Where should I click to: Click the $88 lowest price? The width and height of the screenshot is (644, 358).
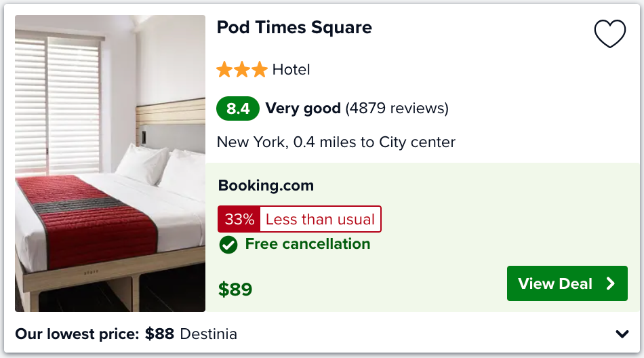coord(159,334)
